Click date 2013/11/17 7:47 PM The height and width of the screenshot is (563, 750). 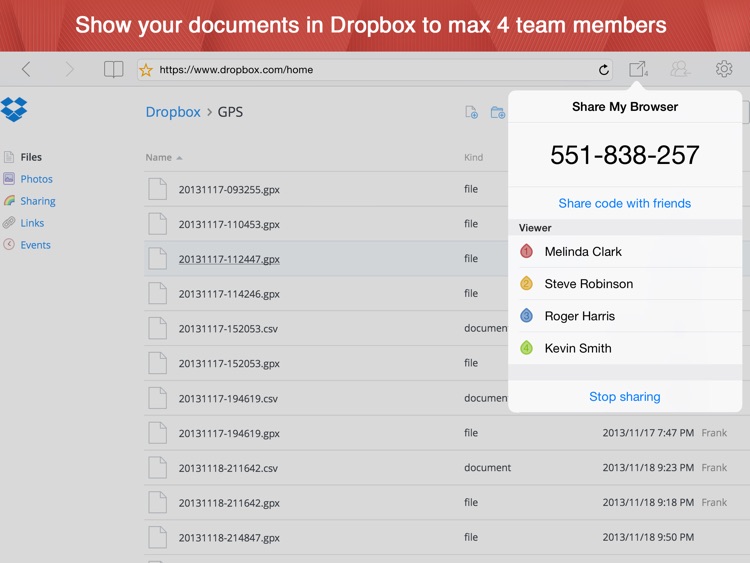tap(648, 433)
